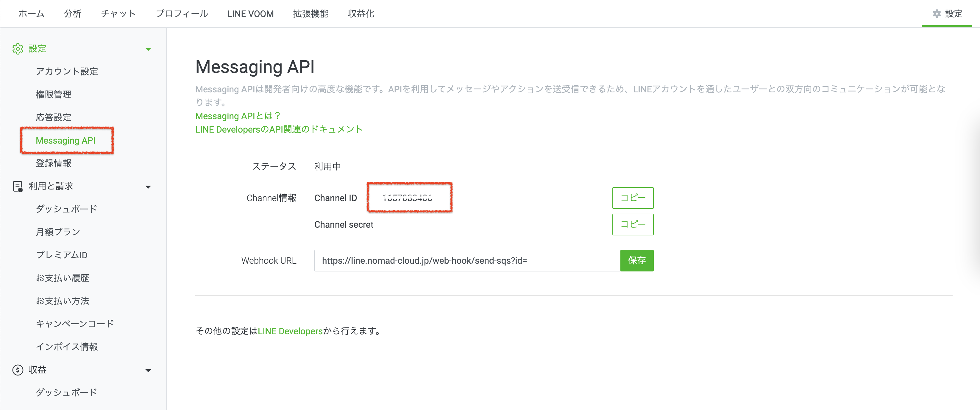
Task: Open 月額プラン in the sidebar
Action: (x=58, y=232)
